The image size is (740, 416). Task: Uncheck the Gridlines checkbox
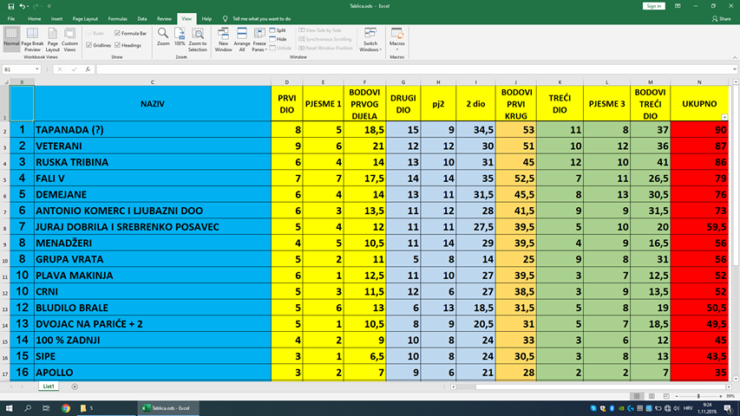click(x=90, y=45)
